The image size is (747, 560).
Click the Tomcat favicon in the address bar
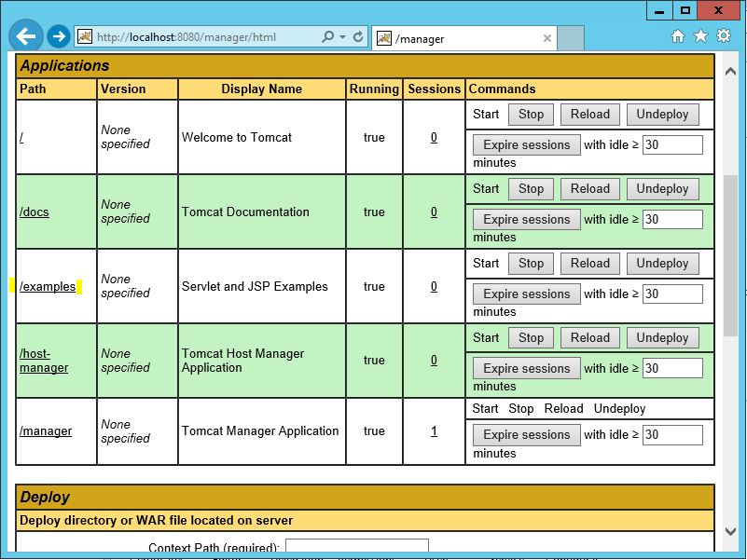click(x=85, y=36)
